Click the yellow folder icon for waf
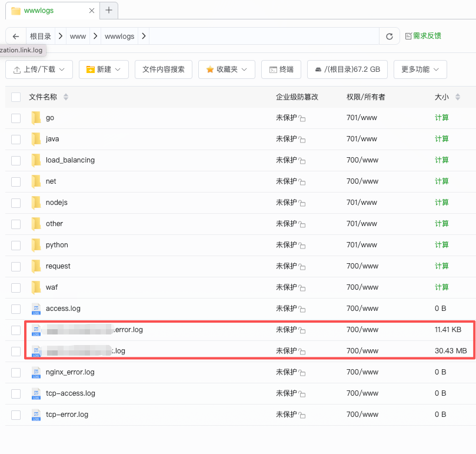Viewport: 476px width, 454px height. tap(36, 287)
